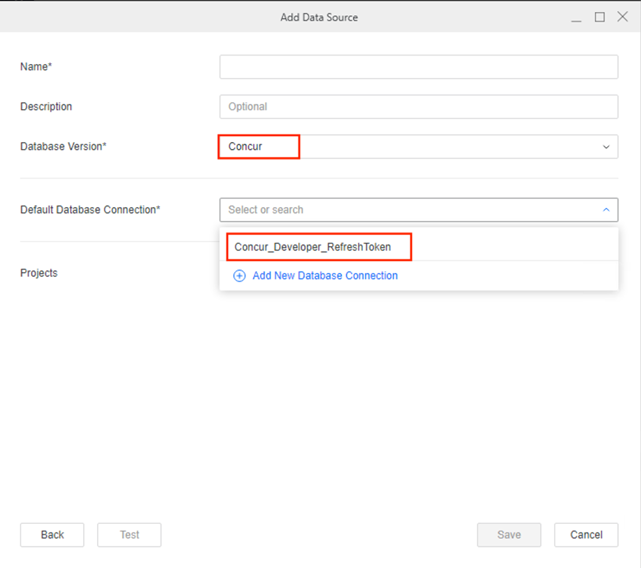Click the Add Data Source title bar
The image size is (641, 568).
(x=319, y=17)
